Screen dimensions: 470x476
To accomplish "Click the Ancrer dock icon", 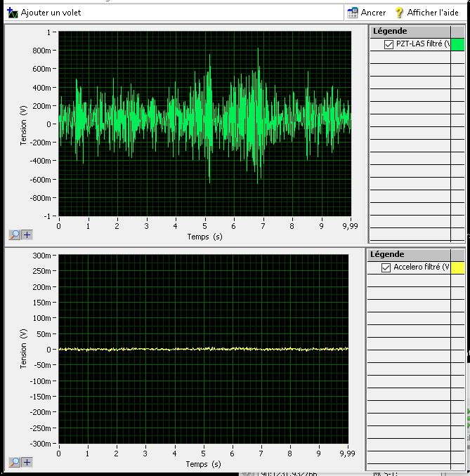I will (353, 13).
